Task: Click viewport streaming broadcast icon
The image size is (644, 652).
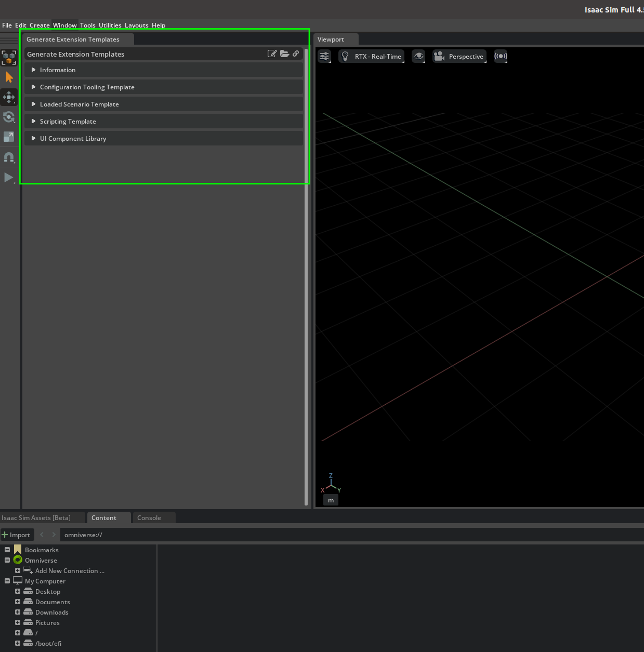Action: click(x=501, y=56)
